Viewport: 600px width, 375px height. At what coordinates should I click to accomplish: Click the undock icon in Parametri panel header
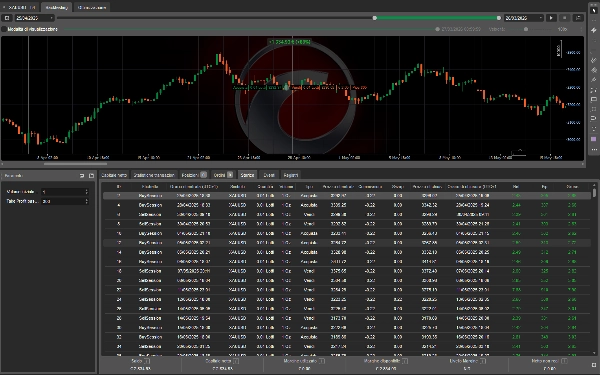pyautogui.click(x=82, y=176)
